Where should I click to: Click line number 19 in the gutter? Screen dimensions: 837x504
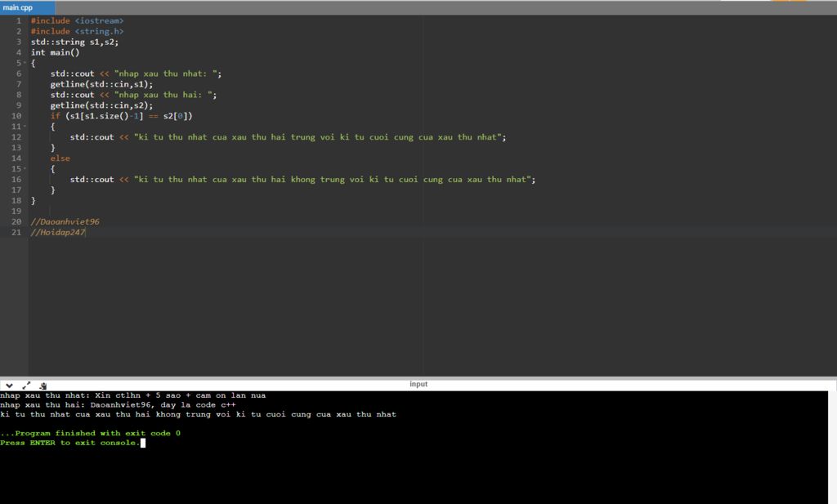[x=16, y=212]
